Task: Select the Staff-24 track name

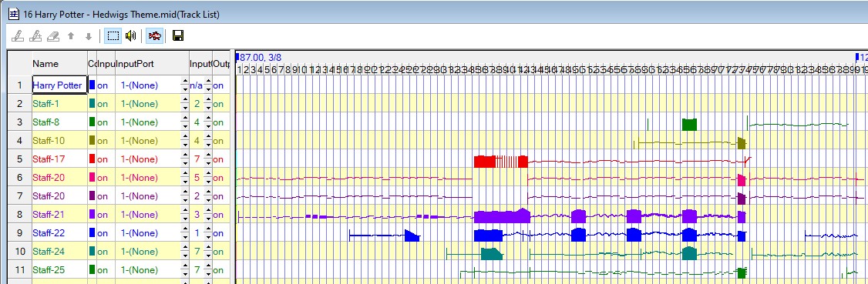Action: [48, 252]
